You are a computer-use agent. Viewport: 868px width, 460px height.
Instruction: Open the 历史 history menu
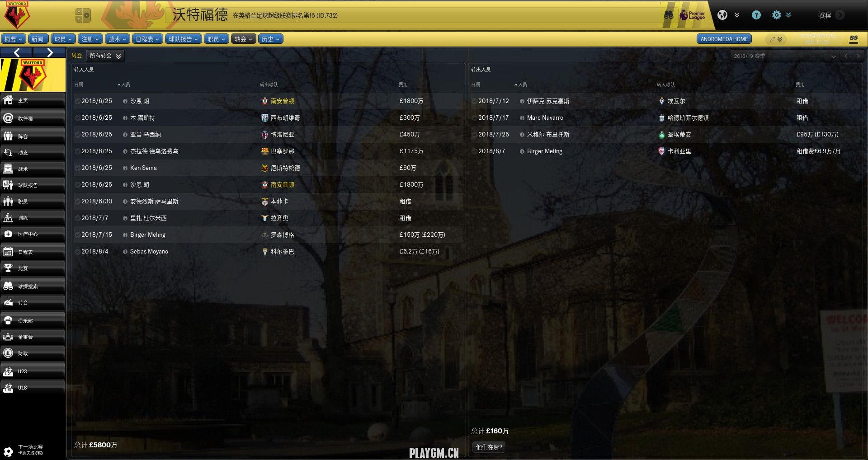pyautogui.click(x=270, y=39)
